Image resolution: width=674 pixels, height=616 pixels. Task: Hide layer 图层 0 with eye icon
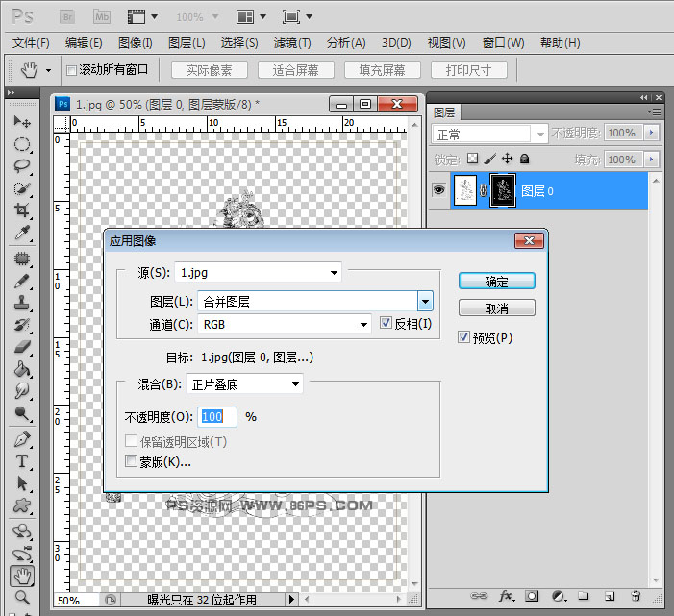click(438, 190)
